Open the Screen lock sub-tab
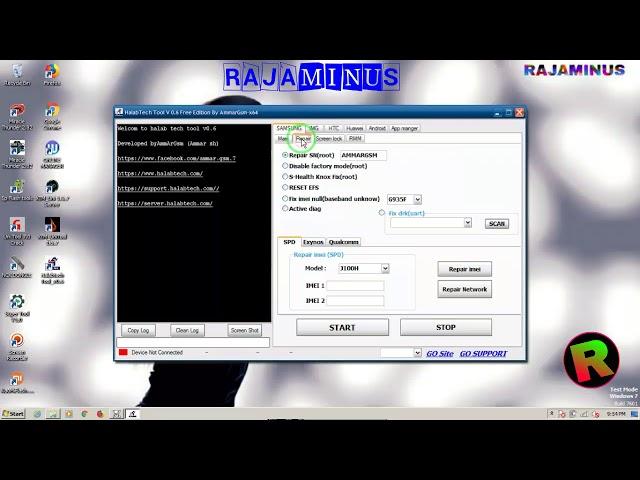 tap(329, 139)
